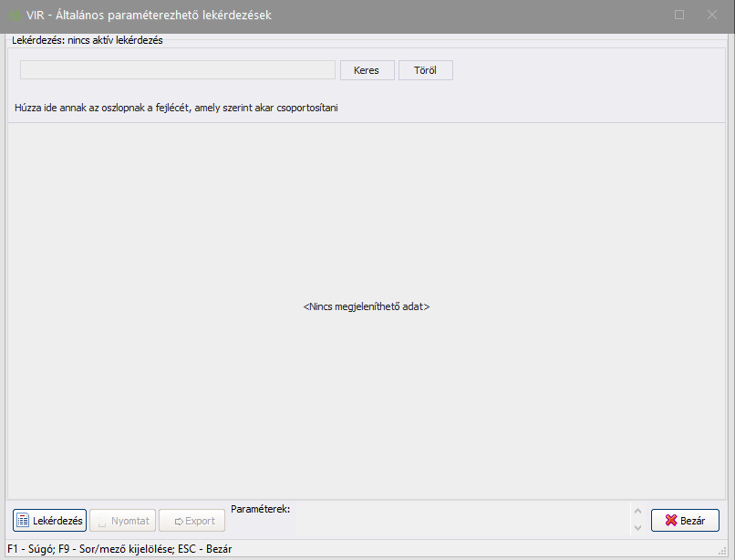This screenshot has width=735, height=560.
Task: Close the window using title bar X
Action: click(712, 16)
